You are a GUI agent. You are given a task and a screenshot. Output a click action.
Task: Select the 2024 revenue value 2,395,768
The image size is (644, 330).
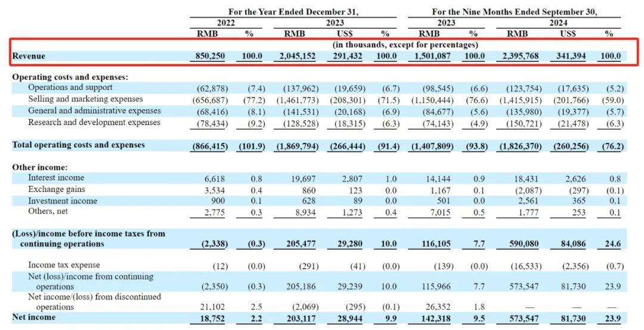[521, 56]
